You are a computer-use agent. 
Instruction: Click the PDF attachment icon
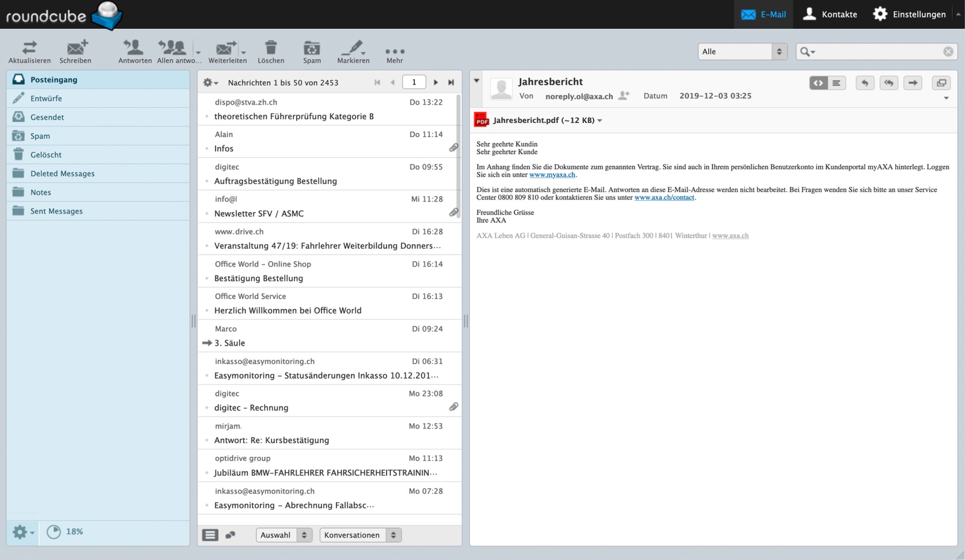pyautogui.click(x=481, y=120)
